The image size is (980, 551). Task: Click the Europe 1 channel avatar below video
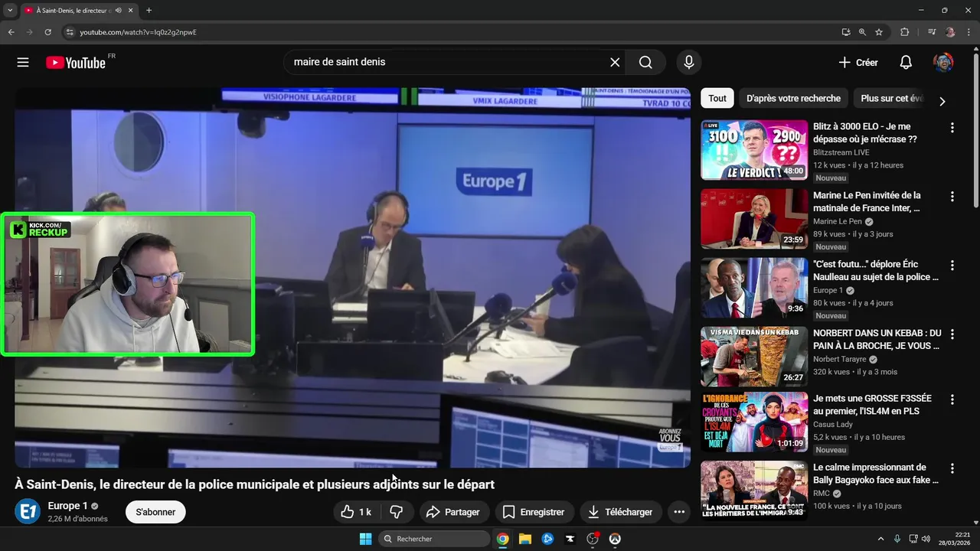(x=28, y=511)
